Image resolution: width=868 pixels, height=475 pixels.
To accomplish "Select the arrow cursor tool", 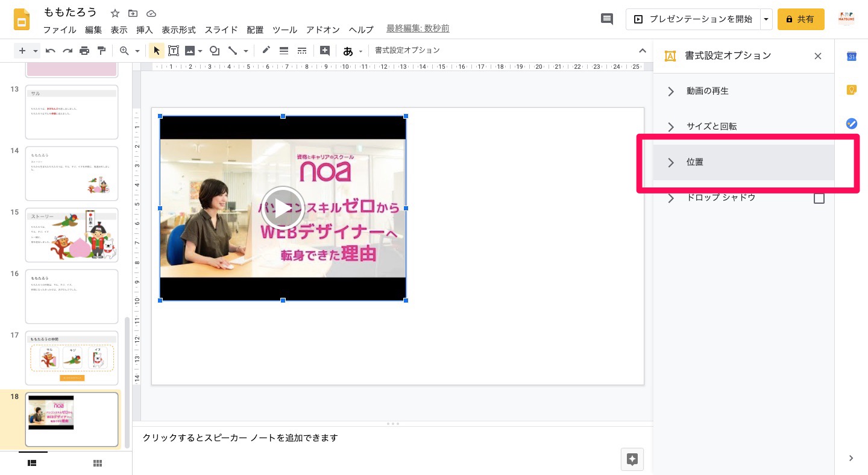I will [x=156, y=51].
